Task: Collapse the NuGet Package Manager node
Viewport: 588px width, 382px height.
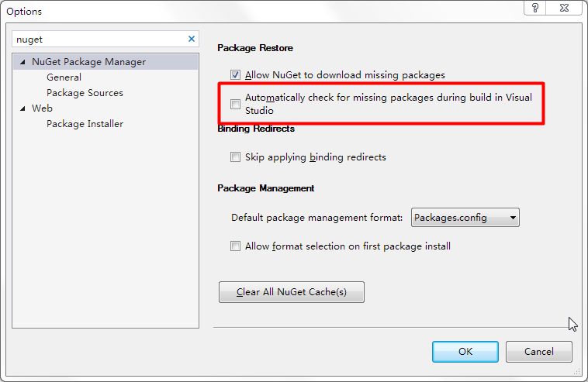Action: point(22,62)
